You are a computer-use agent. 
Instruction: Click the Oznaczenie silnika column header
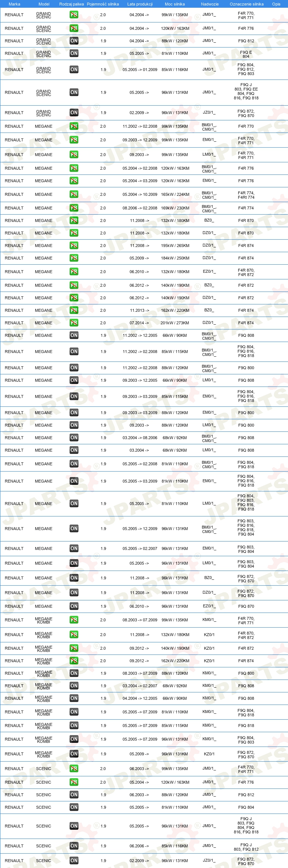coord(247,4)
